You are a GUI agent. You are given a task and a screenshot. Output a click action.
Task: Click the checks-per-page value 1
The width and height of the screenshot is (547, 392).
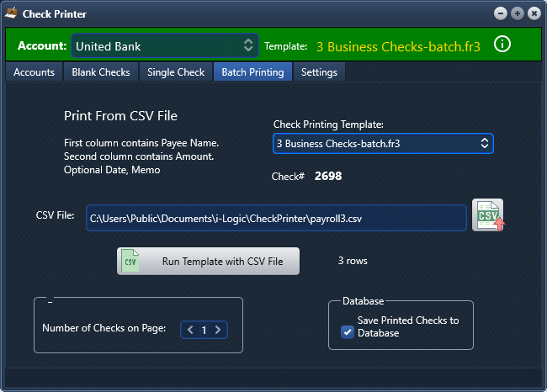click(204, 330)
